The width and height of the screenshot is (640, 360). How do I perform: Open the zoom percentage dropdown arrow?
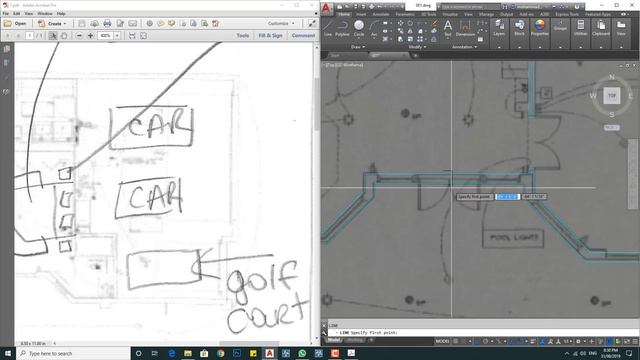pyautogui.click(x=117, y=36)
